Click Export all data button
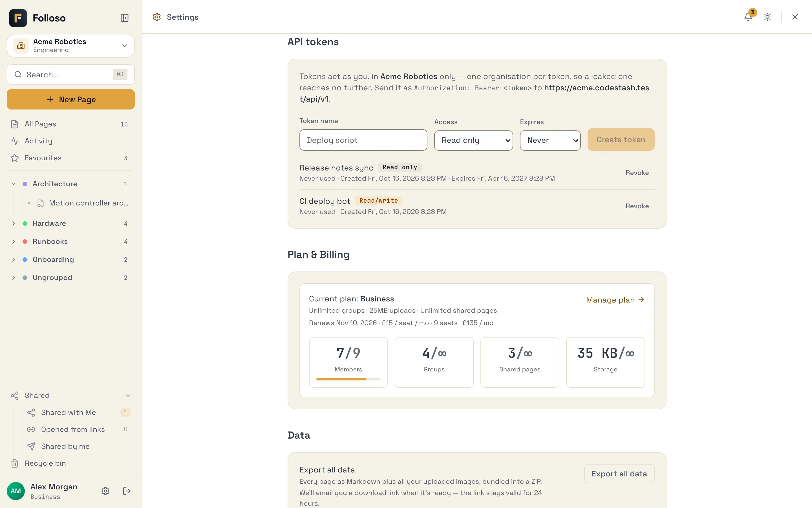The width and height of the screenshot is (812, 508). tap(619, 474)
